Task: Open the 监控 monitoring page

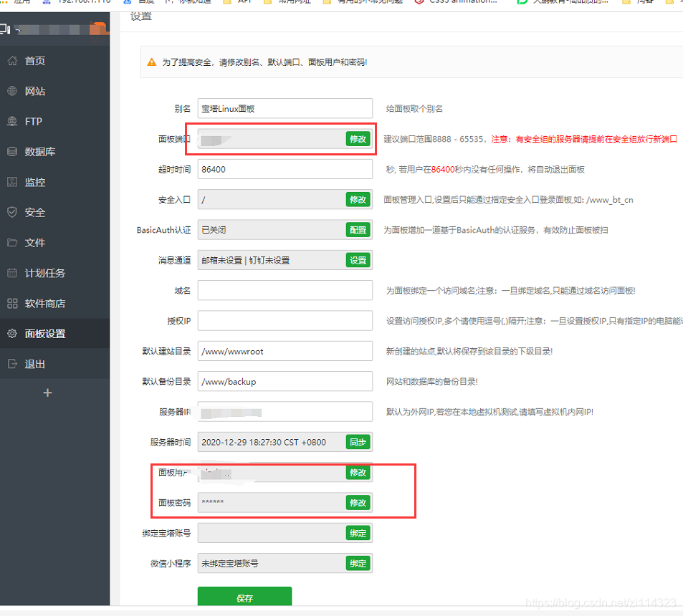Action: coord(33,182)
